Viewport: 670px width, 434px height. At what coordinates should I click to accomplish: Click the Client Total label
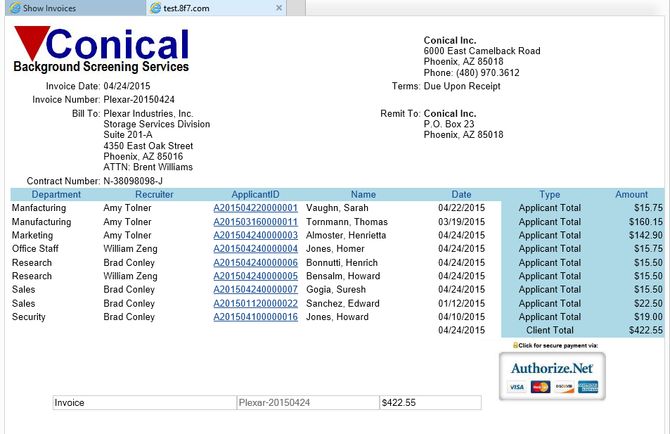click(x=550, y=330)
